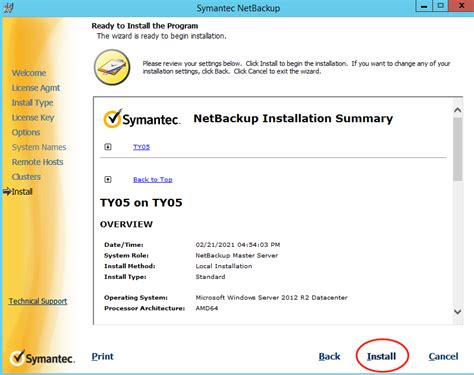Select the License Key step
The image size is (474, 375).
pyautogui.click(x=33, y=118)
